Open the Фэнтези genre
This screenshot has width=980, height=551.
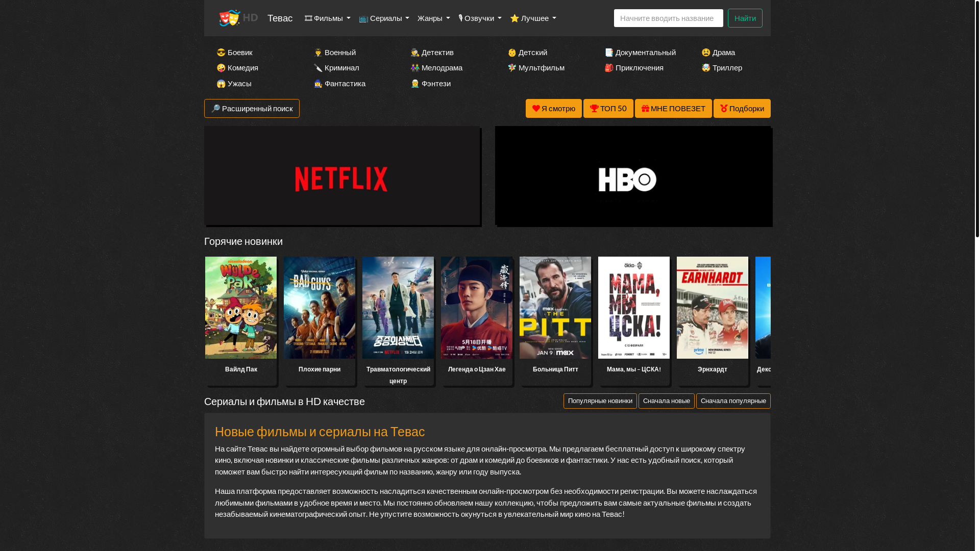point(430,84)
